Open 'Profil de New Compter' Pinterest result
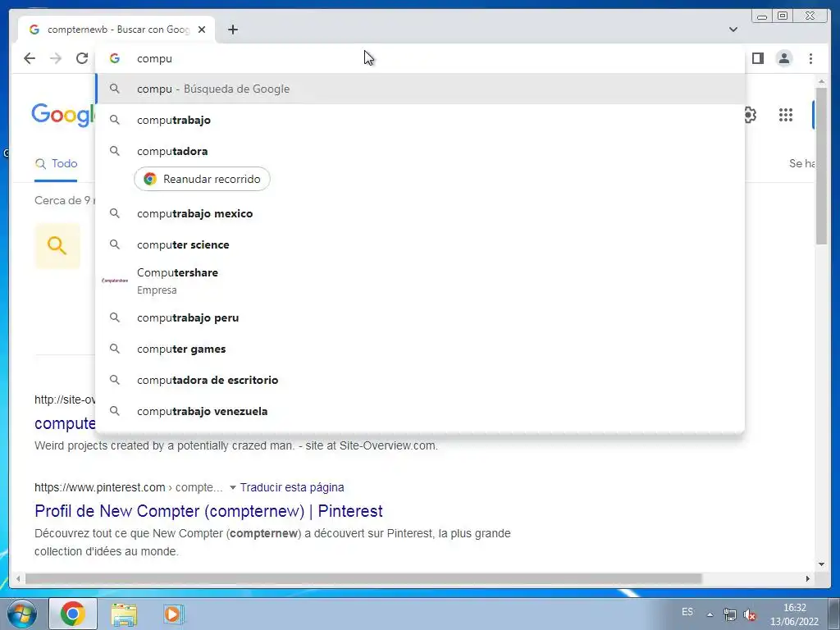Image resolution: width=840 pixels, height=630 pixels. 208,511
